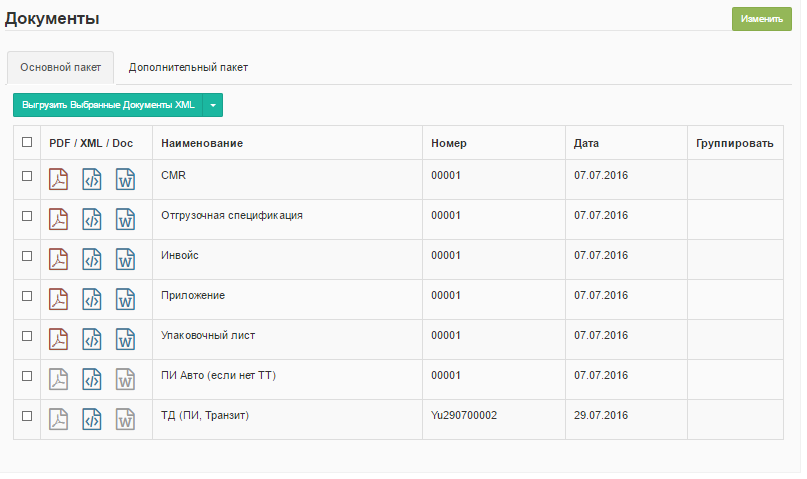This screenshot has height=479, width=807.
Task: Open Word doc for Упаковочный лист
Action: (125, 340)
